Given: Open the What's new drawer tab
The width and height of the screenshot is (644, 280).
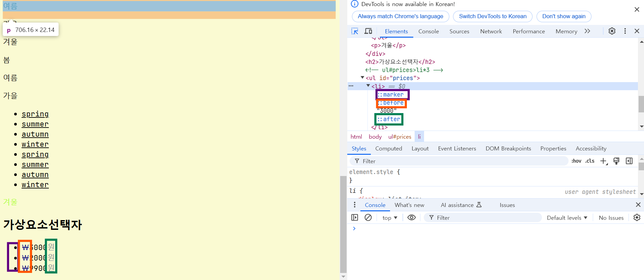Looking at the screenshot, I should 409,205.
